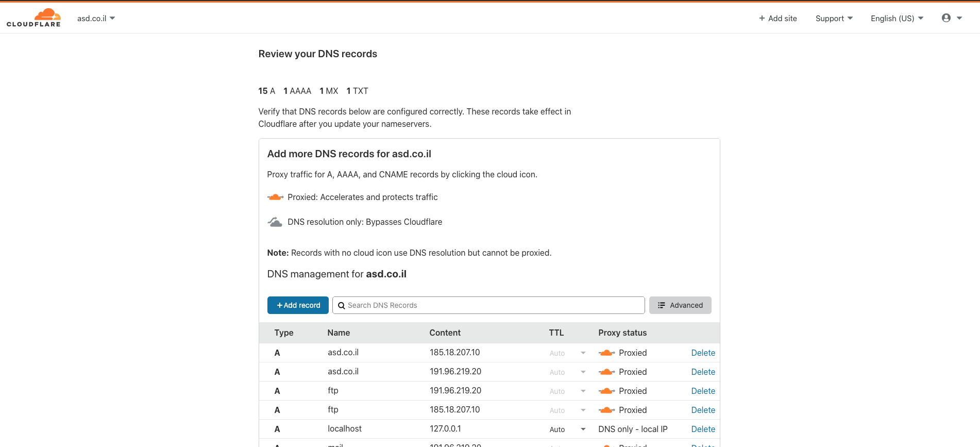Screen dimensions: 980x447
Task: Click the Content column header
Action: point(445,333)
